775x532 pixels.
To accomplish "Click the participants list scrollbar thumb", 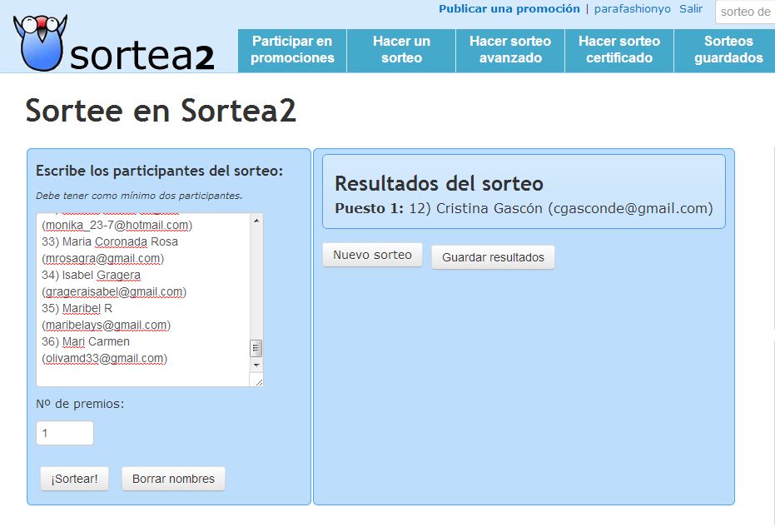I will coord(256,348).
